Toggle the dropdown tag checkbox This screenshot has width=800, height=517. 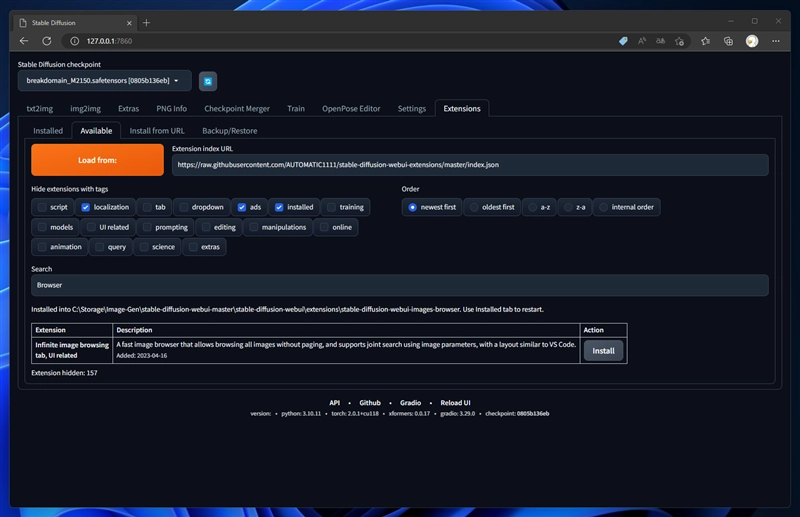click(x=184, y=207)
